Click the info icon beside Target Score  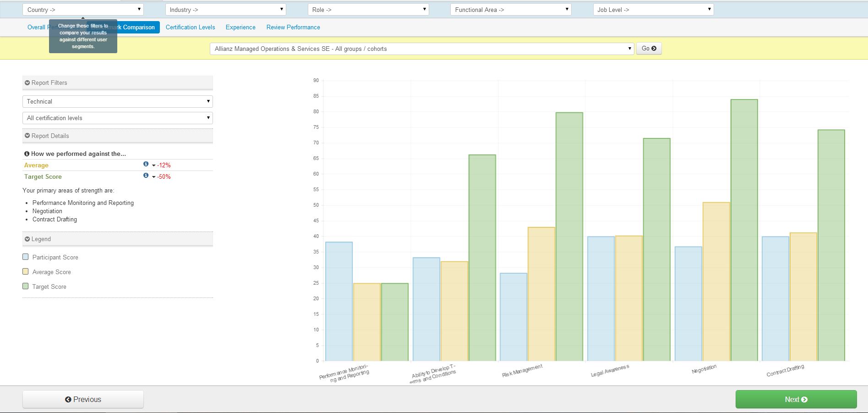146,176
